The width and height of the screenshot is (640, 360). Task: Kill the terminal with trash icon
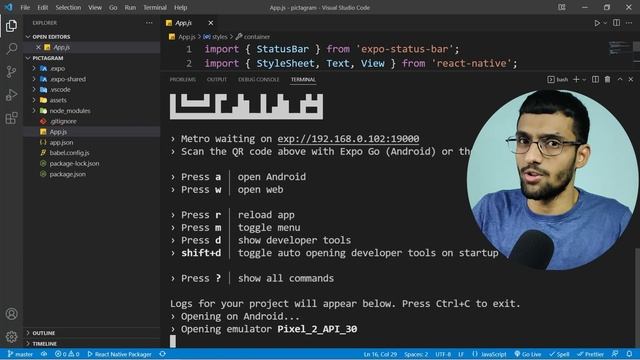click(x=607, y=79)
